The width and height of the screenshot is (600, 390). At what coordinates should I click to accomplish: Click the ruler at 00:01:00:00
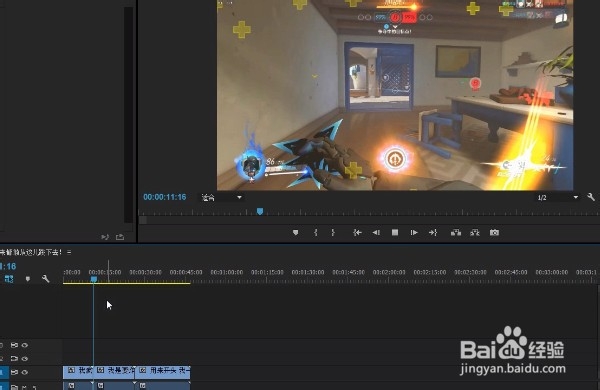[227, 272]
